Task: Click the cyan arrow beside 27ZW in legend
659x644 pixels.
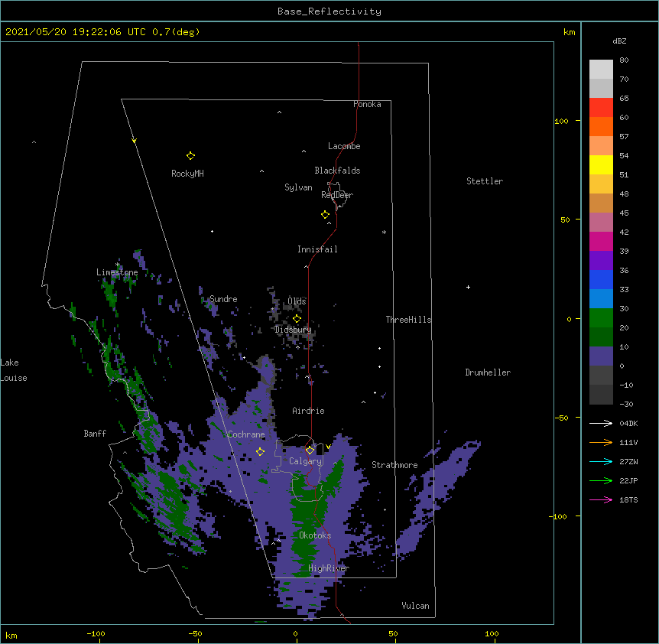Action: pyautogui.click(x=601, y=461)
